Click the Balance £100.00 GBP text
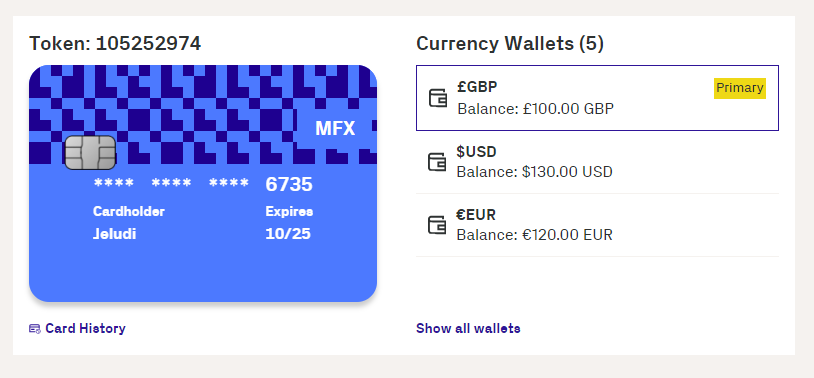The width and height of the screenshot is (814, 378). 536,109
